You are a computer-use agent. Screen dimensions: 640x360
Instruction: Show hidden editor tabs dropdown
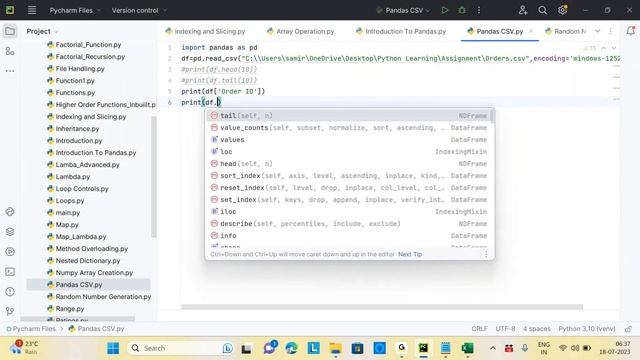pyautogui.click(x=597, y=31)
